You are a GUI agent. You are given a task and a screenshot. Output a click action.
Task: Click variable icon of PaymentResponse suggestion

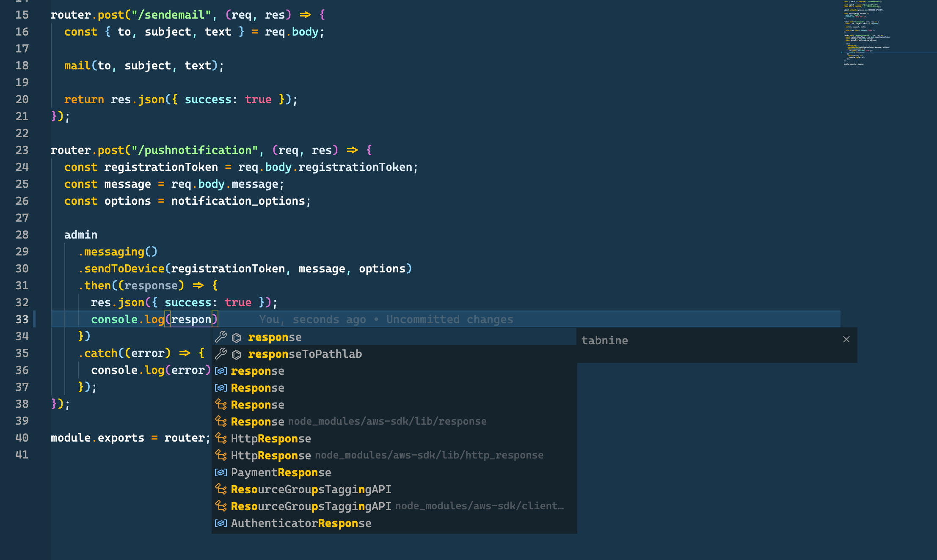pos(221,472)
